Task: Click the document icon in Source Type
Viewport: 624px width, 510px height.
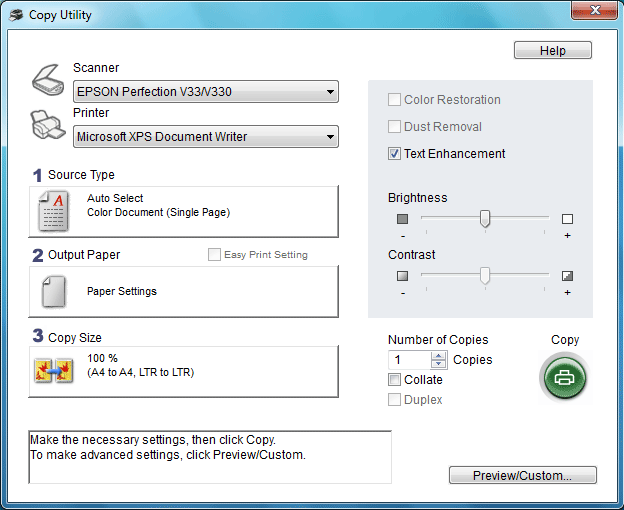Action: coord(53,211)
